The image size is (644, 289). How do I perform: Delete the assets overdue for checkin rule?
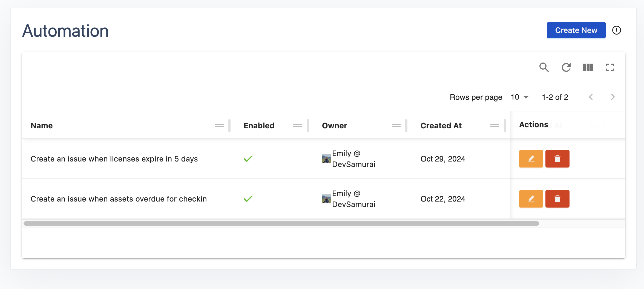557,199
